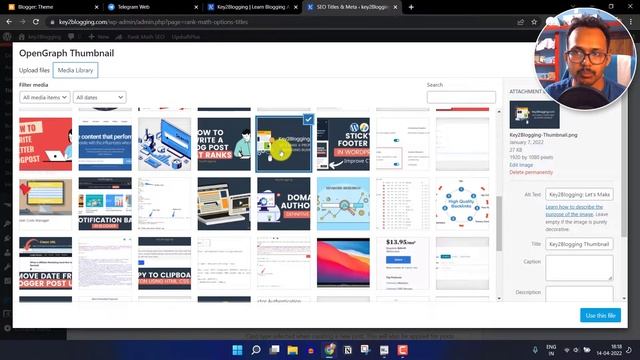Open Chrome from the taskbar

click(329, 350)
